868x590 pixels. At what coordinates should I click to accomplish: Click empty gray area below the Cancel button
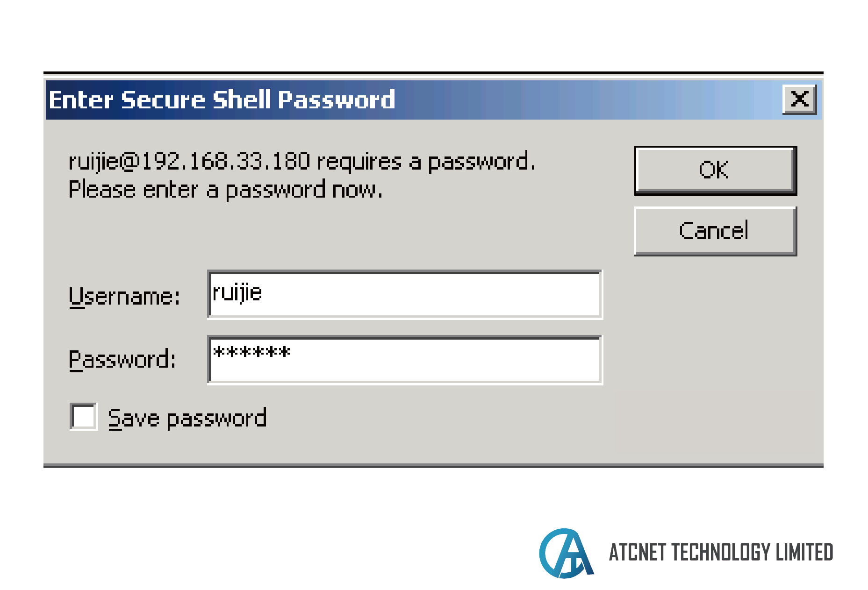(x=715, y=355)
